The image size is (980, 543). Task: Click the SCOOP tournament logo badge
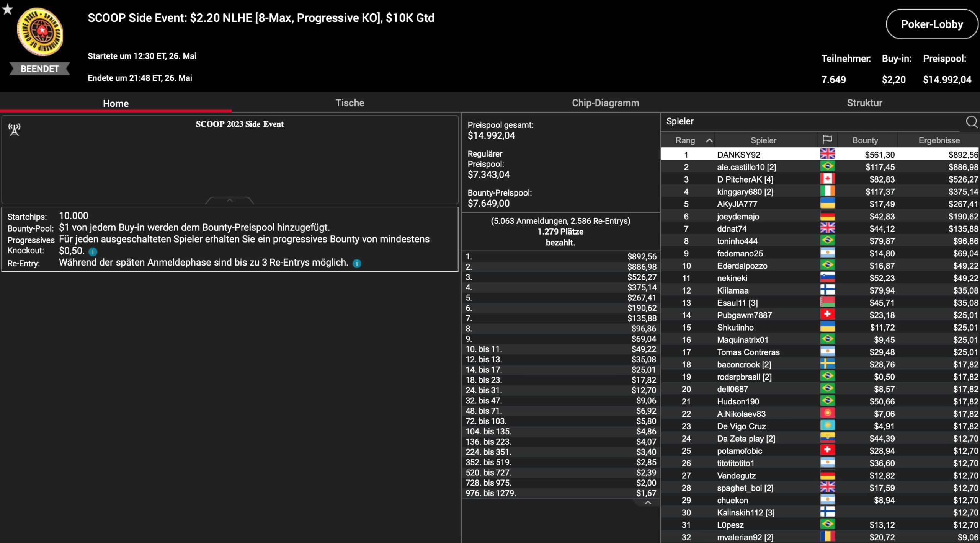coord(40,32)
